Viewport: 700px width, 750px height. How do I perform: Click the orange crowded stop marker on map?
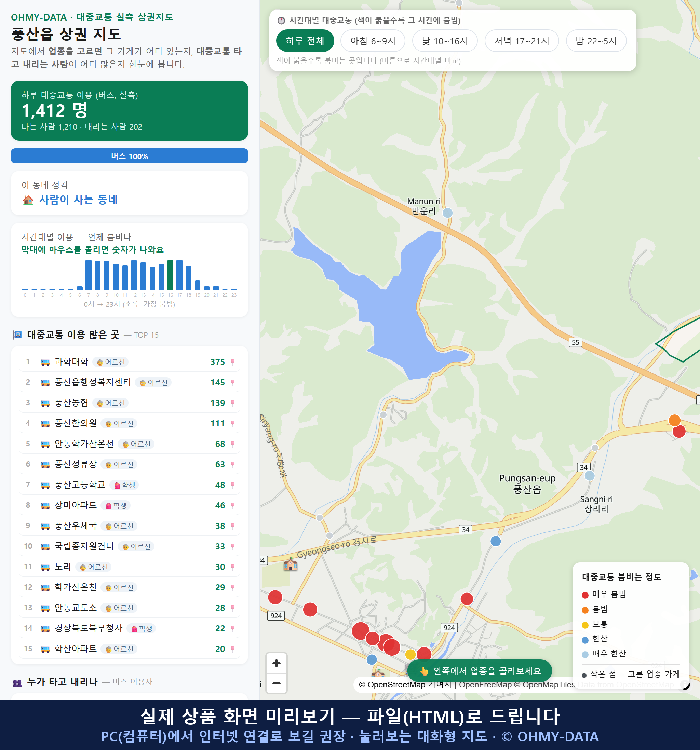click(674, 420)
